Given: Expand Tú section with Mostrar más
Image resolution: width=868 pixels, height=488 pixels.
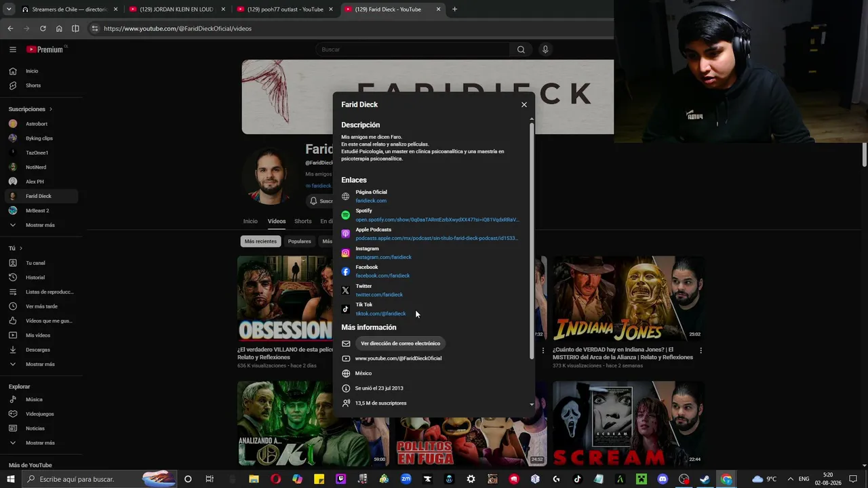Looking at the screenshot, I should (41, 364).
